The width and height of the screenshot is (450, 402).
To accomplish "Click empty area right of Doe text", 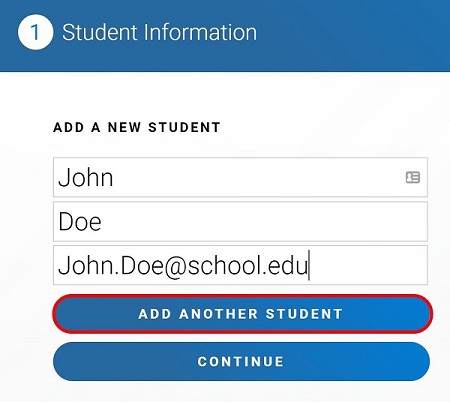I will point(263,221).
